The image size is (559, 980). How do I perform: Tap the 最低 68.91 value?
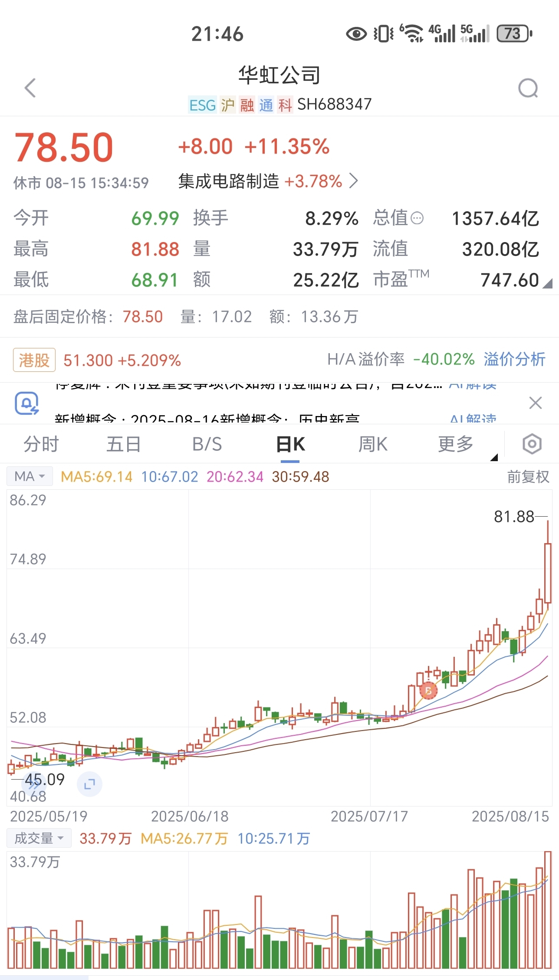155,280
